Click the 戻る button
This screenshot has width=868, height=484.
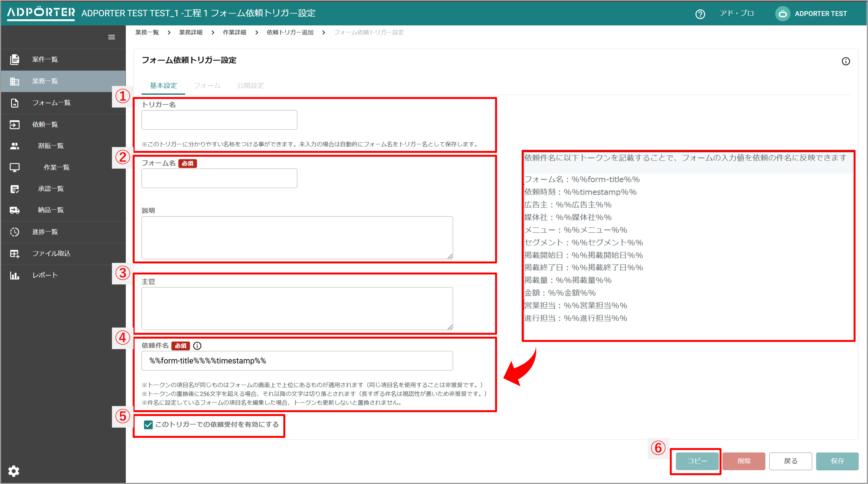pos(791,461)
